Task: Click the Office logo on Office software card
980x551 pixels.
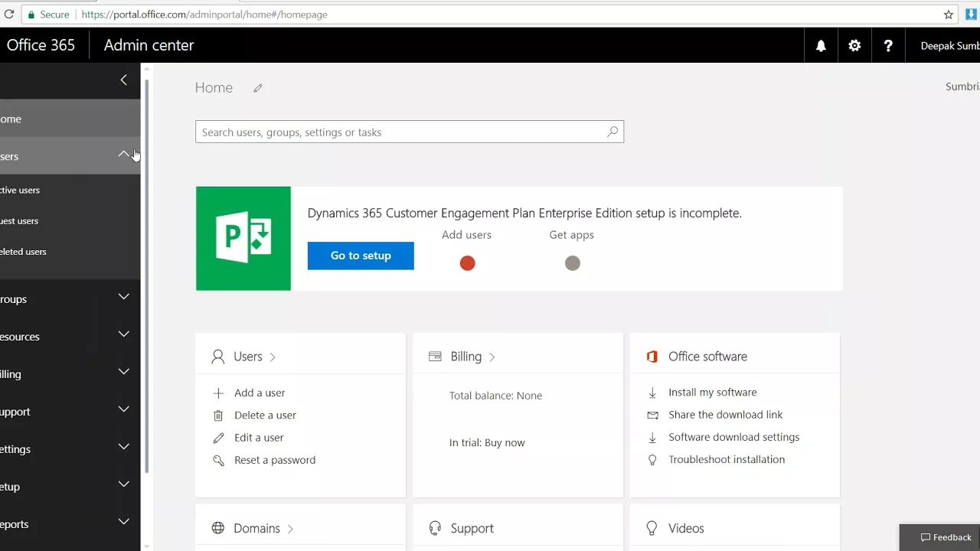Action: [x=652, y=357]
